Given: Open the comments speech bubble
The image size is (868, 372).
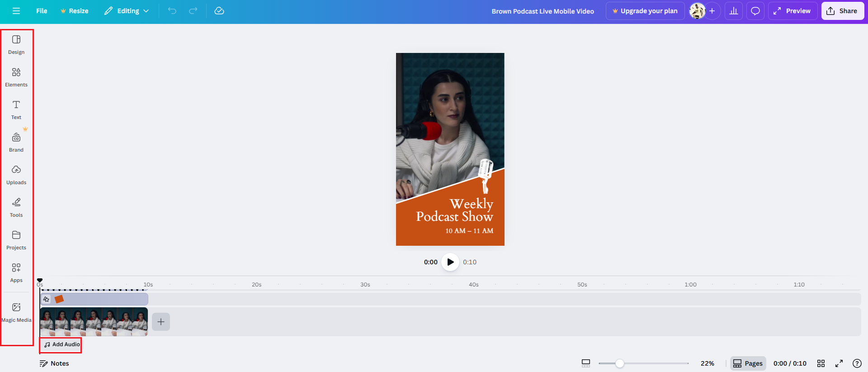Looking at the screenshot, I should click(755, 11).
